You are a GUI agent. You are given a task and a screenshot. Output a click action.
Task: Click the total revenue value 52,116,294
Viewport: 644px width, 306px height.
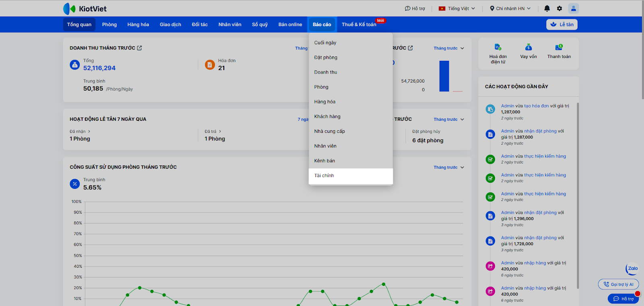pyautogui.click(x=99, y=68)
